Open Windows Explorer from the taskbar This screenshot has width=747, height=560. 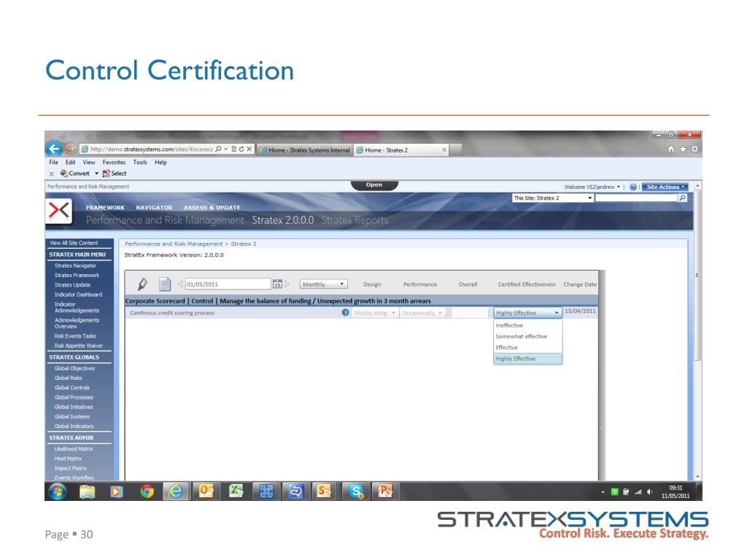[88, 491]
